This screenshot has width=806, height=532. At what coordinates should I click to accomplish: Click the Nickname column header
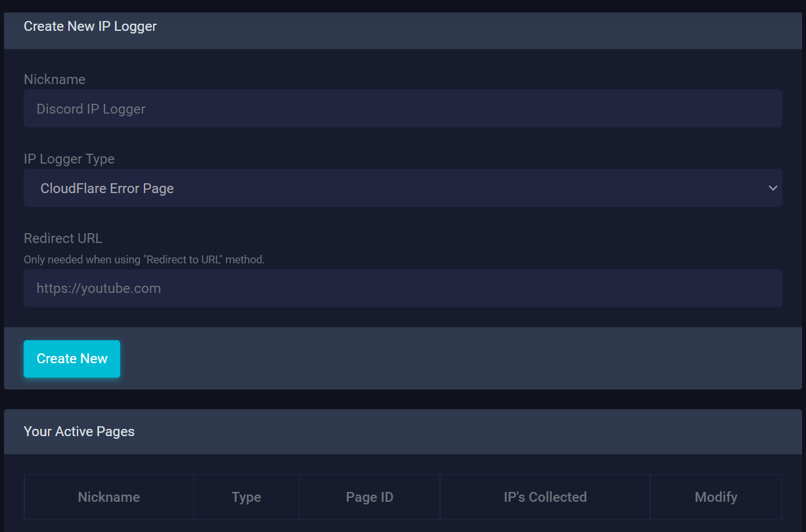109,497
